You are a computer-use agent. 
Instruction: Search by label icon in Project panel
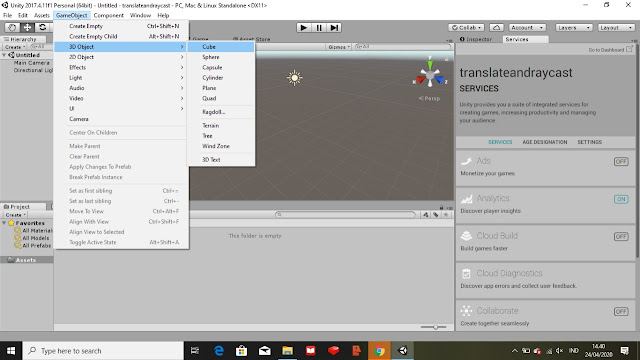coord(436,215)
